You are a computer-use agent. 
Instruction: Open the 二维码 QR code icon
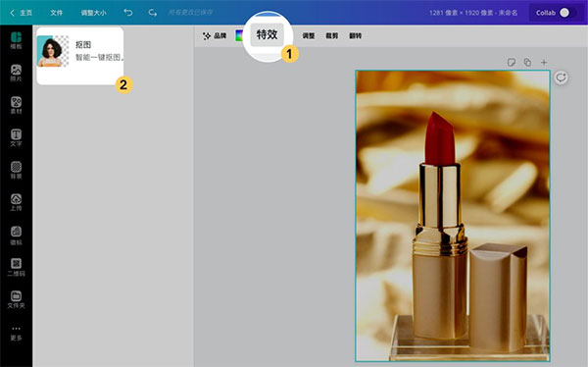[x=16, y=268]
